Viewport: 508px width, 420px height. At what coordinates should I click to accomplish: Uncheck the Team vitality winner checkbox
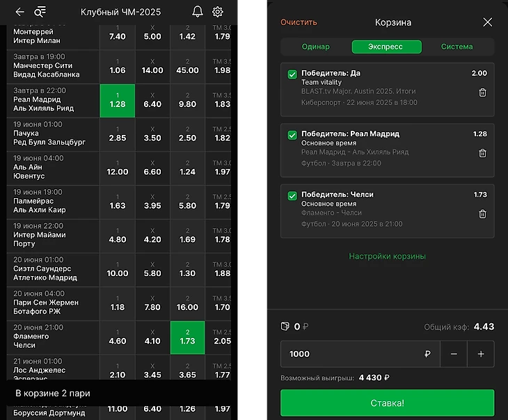(x=292, y=74)
